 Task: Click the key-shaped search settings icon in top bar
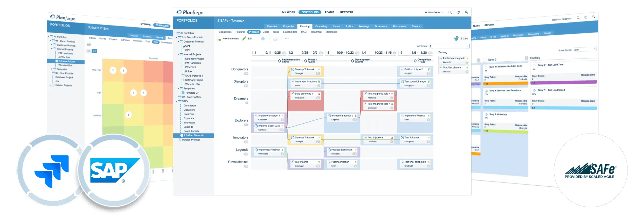[x=466, y=12]
